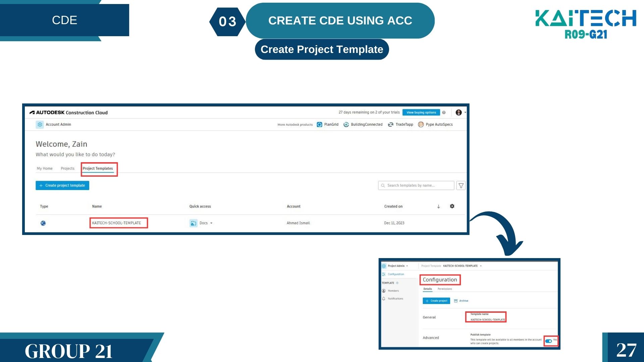644x362 pixels.
Task: Toggle the Publish template switch
Action: pyautogui.click(x=548, y=341)
